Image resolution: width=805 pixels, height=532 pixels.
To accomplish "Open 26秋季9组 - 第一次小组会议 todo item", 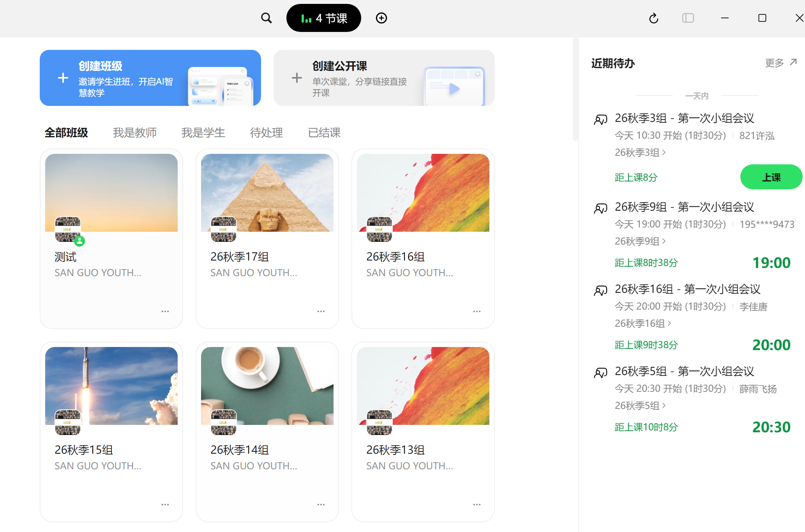I will (x=685, y=207).
